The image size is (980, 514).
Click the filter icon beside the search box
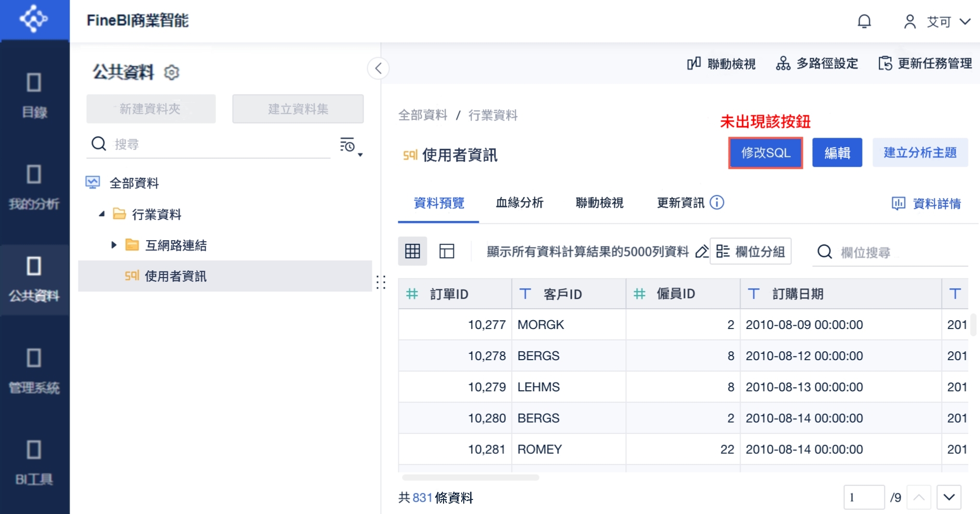click(348, 144)
